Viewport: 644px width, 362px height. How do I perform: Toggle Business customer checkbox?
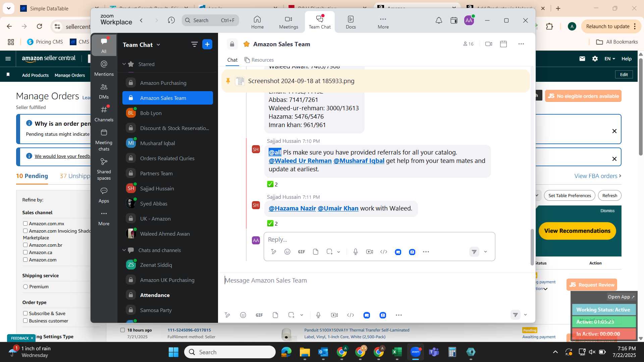click(25, 320)
